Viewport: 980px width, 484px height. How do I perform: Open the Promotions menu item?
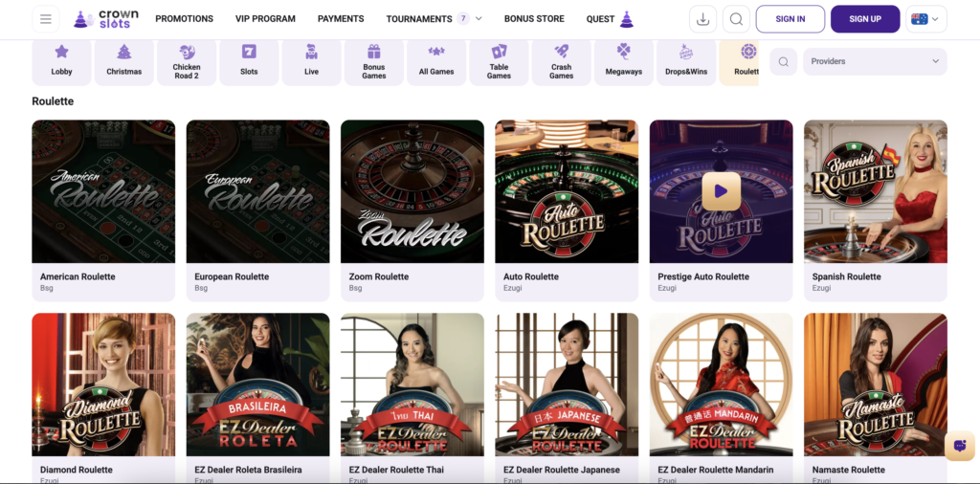tap(184, 19)
